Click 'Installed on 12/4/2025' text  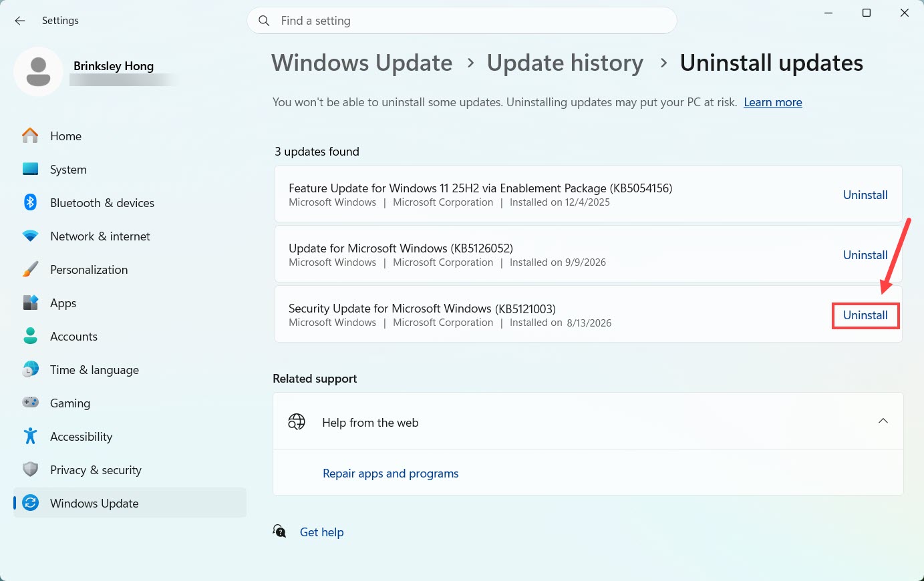click(560, 202)
